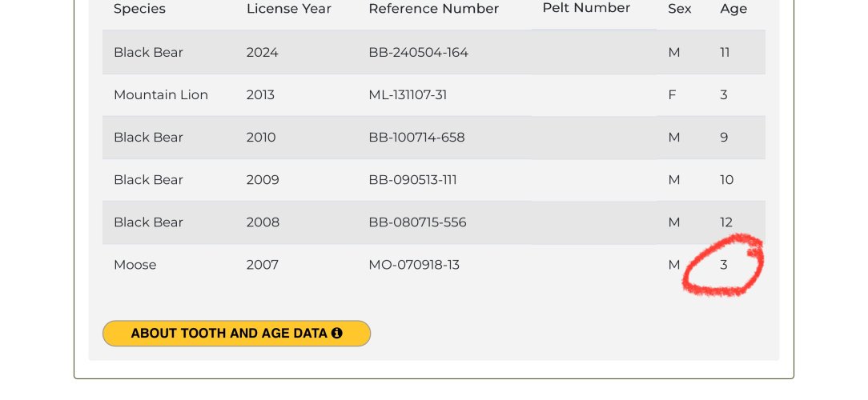This screenshot has height=400, width=868.
Task: Click reference number BB-090513-111
Action: pyautogui.click(x=412, y=179)
